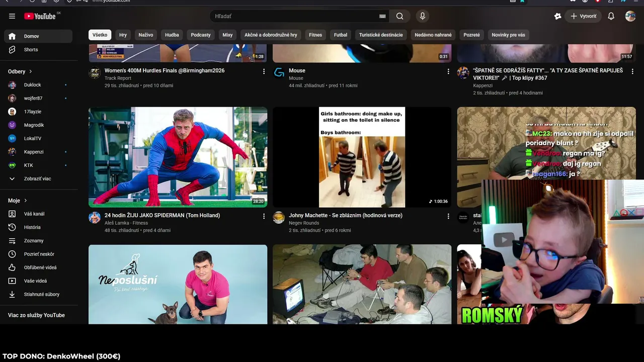Open three-dot menu for the Mouse video

pos(448,71)
